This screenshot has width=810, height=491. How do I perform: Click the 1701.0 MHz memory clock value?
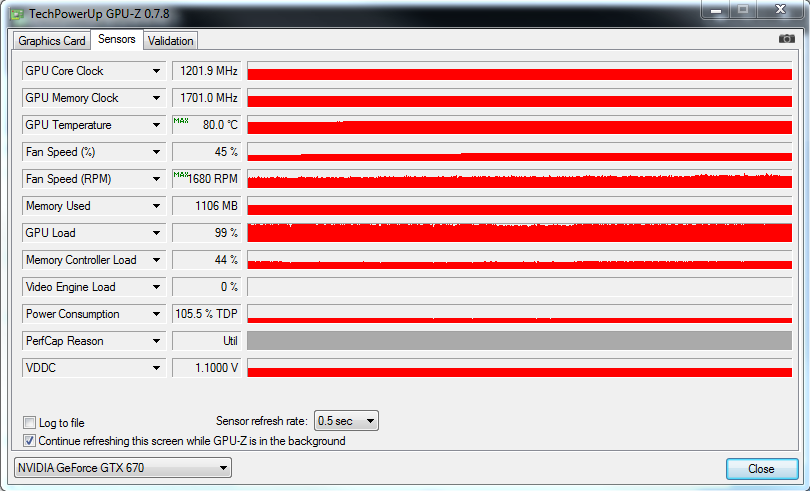tap(207, 98)
